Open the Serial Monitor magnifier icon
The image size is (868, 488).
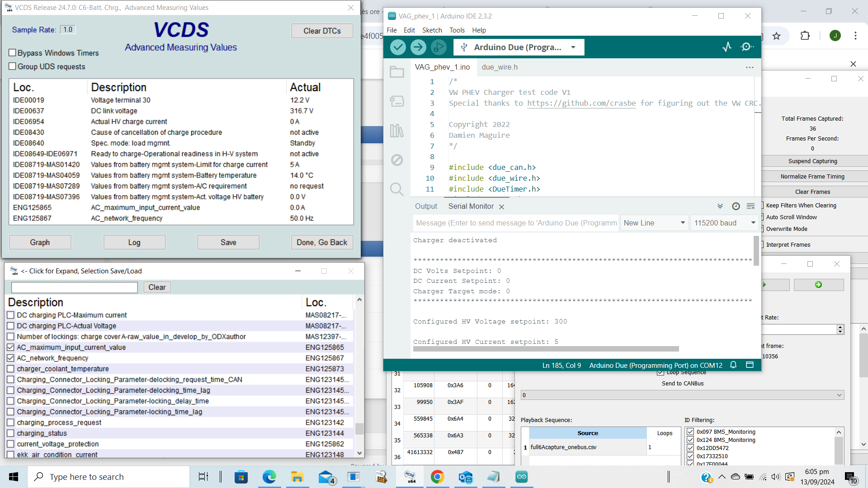[747, 47]
